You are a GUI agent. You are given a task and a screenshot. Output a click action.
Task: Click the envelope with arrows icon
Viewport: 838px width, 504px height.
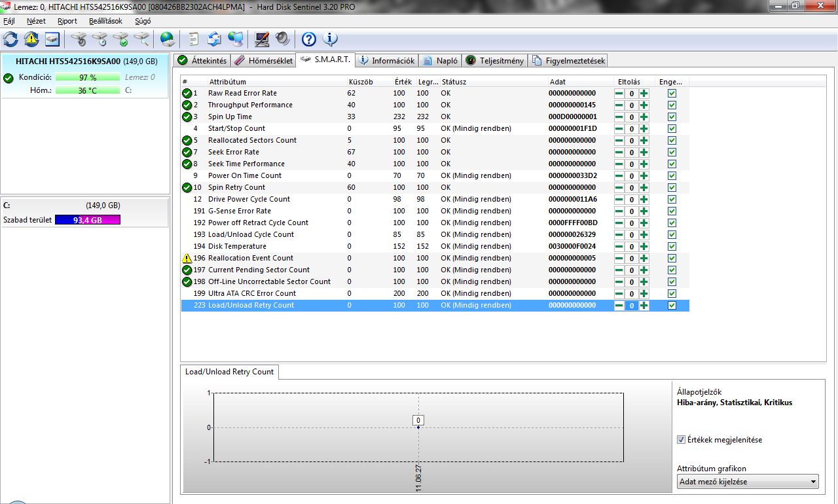click(x=214, y=39)
